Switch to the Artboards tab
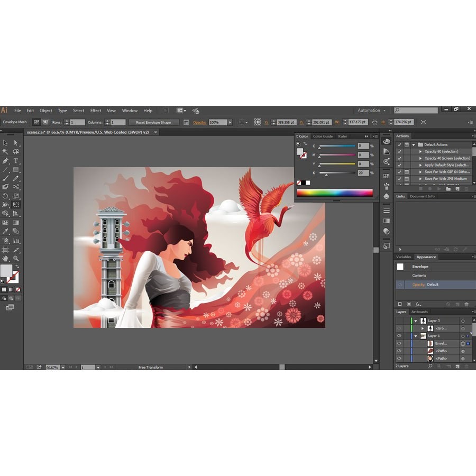The image size is (476, 476). click(x=419, y=312)
